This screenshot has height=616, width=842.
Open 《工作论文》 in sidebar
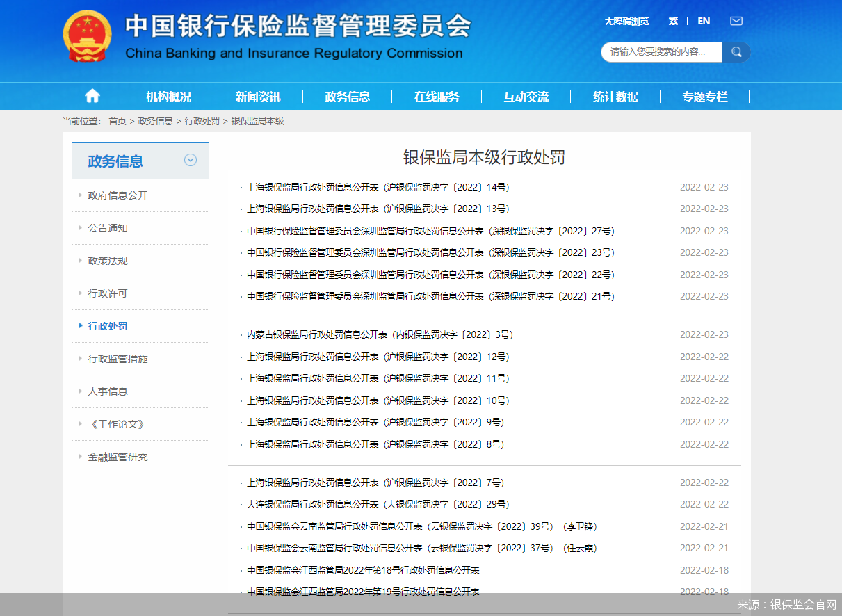116,424
